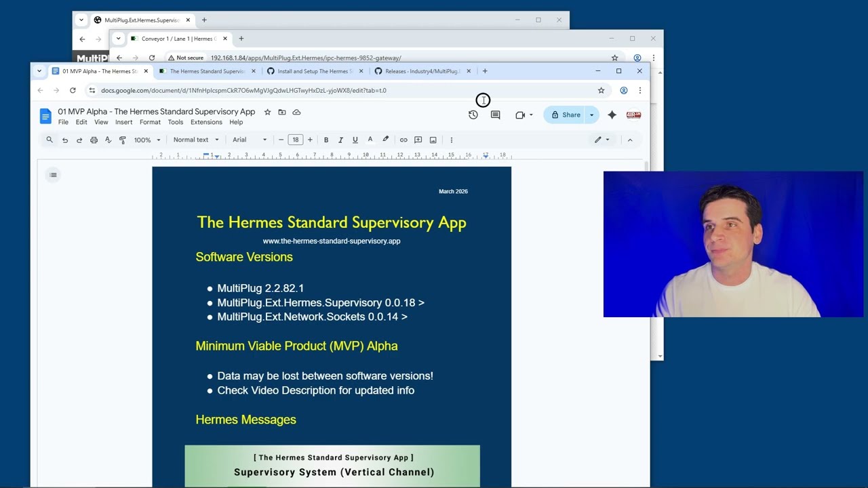Redo action in Docs toolbar

pos(79,140)
